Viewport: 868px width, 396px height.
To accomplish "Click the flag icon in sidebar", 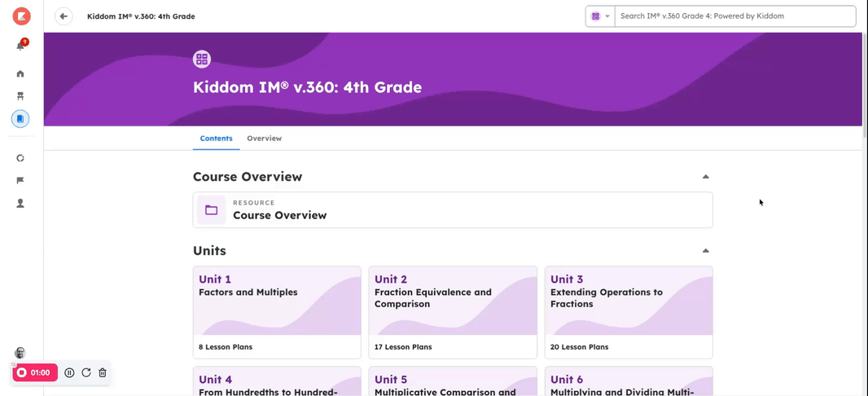I will pyautogui.click(x=20, y=181).
